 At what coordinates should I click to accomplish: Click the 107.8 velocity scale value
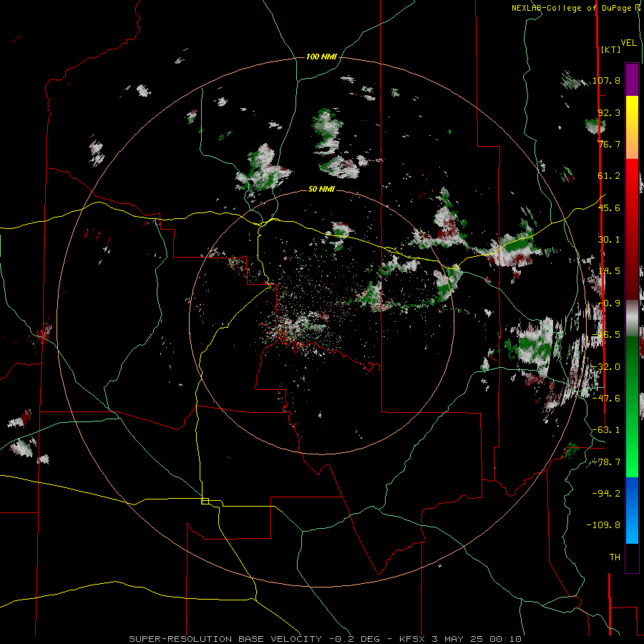pyautogui.click(x=606, y=80)
